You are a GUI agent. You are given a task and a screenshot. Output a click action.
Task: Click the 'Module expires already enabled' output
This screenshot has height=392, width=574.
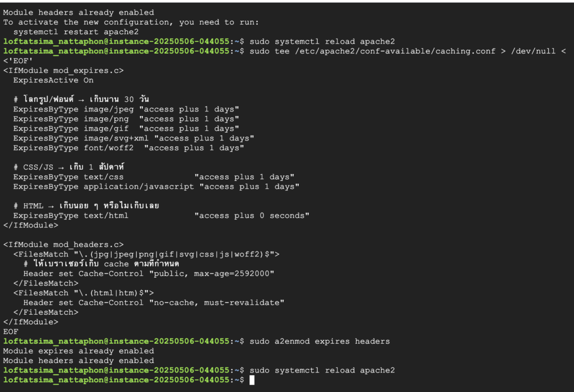pyautogui.click(x=78, y=351)
